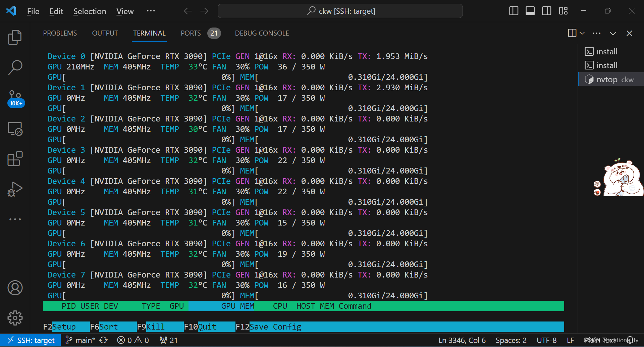Viewport: 644px width, 347px height.
Task: Toggle the secondary side bar layout icon
Action: (x=547, y=11)
